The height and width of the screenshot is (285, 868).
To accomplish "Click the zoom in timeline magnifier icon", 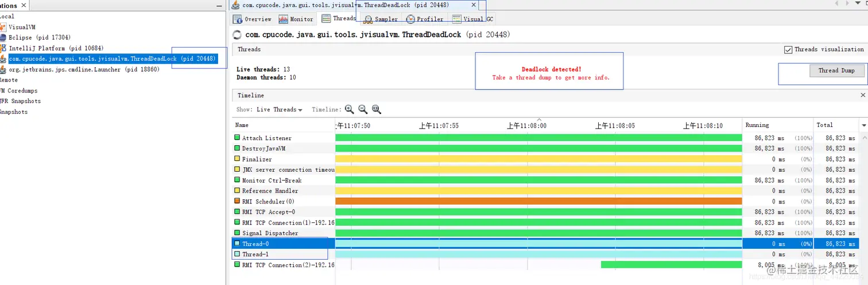I will point(349,109).
